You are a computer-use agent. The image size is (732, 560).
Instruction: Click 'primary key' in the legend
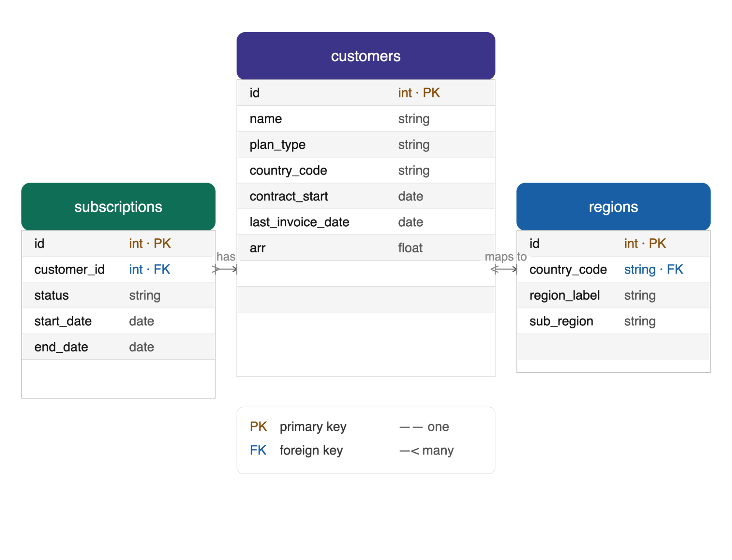313,427
